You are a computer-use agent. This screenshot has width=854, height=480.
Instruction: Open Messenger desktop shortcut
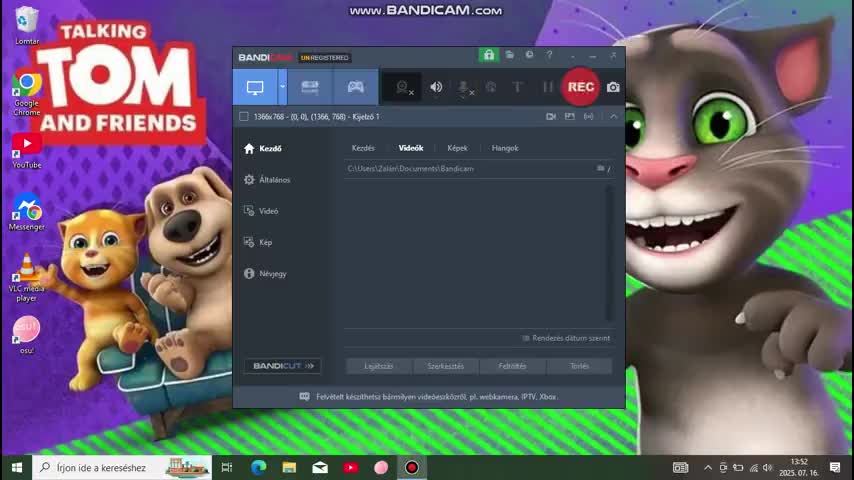(x=27, y=213)
